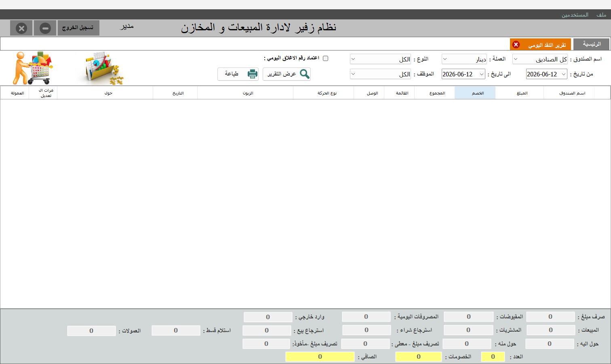Click the magnifier icon on عرض التقرير
The image size is (611, 364).
tap(305, 74)
